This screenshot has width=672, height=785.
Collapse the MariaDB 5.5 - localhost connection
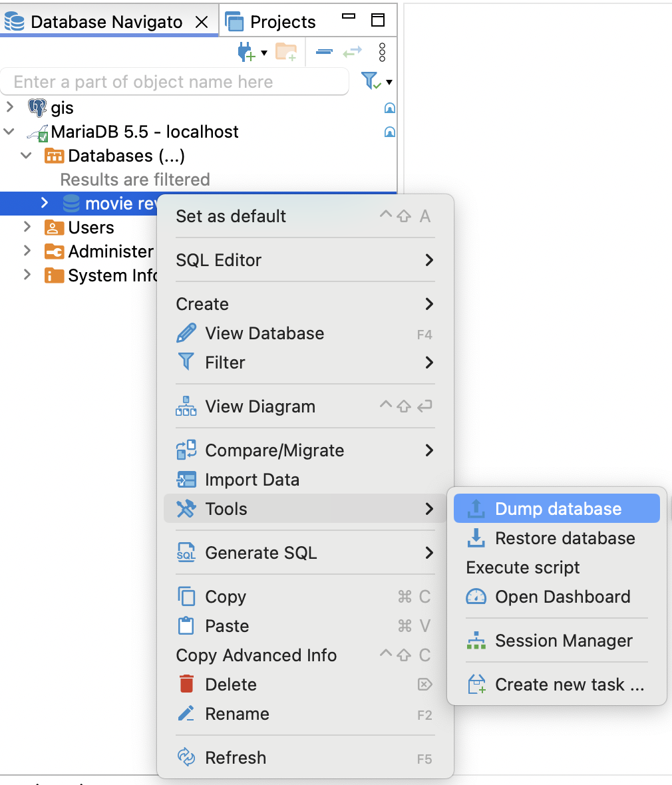click(x=8, y=132)
